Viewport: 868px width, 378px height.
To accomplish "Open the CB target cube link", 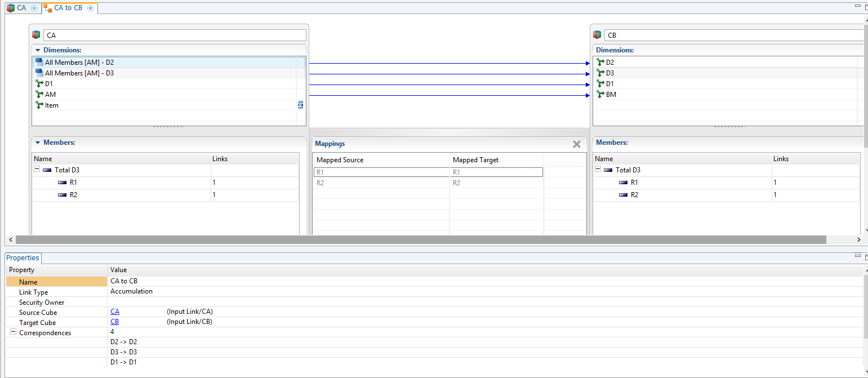I will point(115,322).
